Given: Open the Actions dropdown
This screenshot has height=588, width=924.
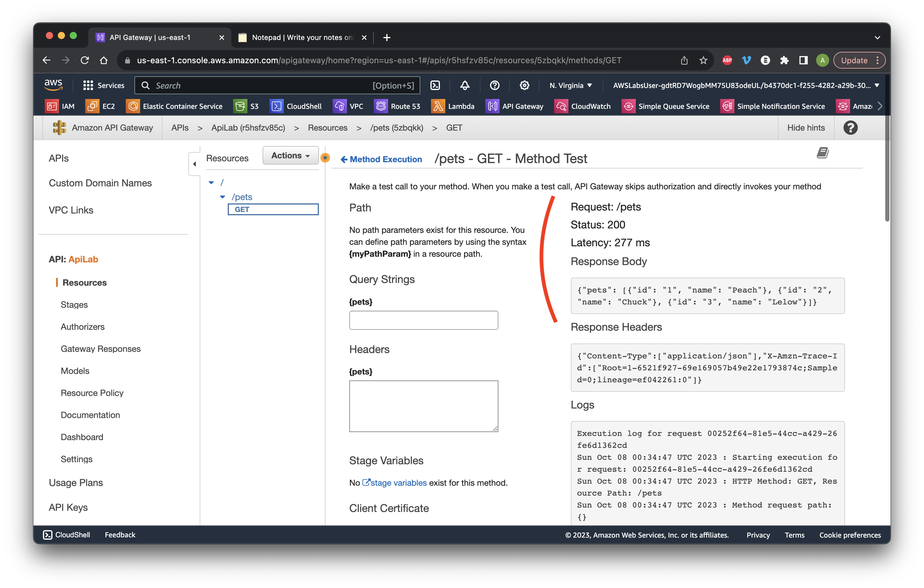Looking at the screenshot, I should tap(291, 155).
